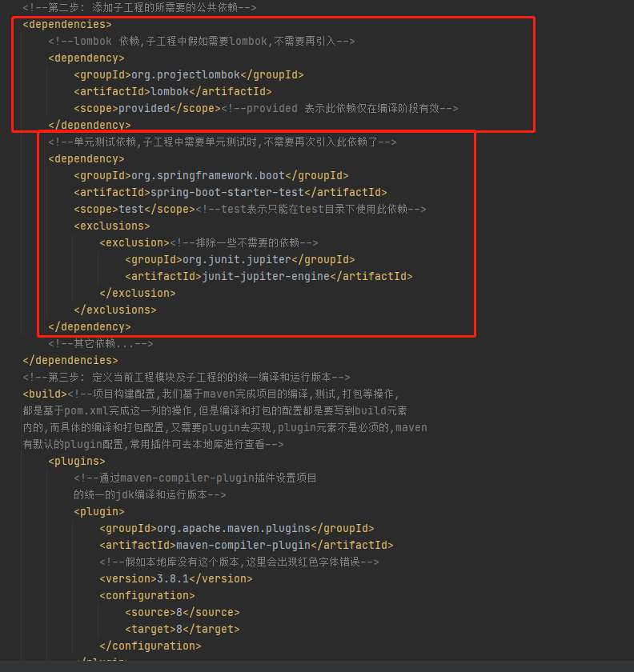Click spring-boot-starter-test artifactId line
The height and width of the screenshot is (672, 634).
coord(231,193)
